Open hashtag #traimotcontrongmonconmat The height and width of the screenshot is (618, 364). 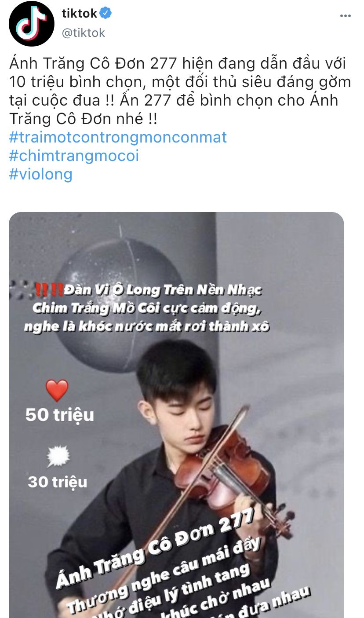point(118,137)
